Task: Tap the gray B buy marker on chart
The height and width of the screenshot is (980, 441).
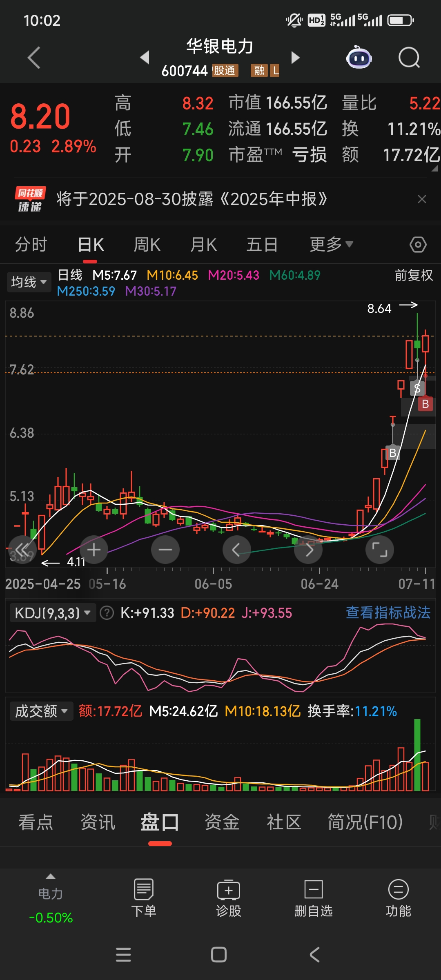Action: point(392,452)
